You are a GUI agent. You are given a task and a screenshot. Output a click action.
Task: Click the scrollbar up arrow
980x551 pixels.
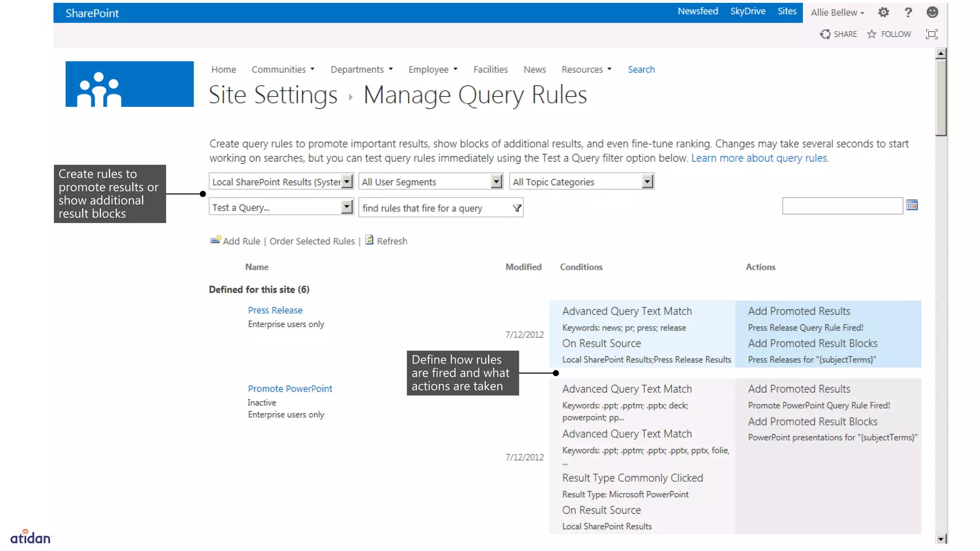(941, 54)
